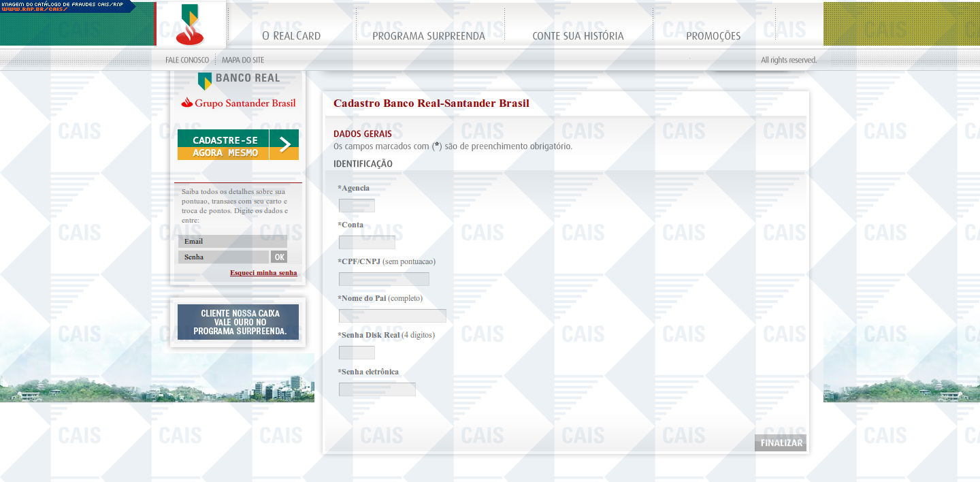
Task: Open the Fale Conosco link
Action: click(187, 60)
